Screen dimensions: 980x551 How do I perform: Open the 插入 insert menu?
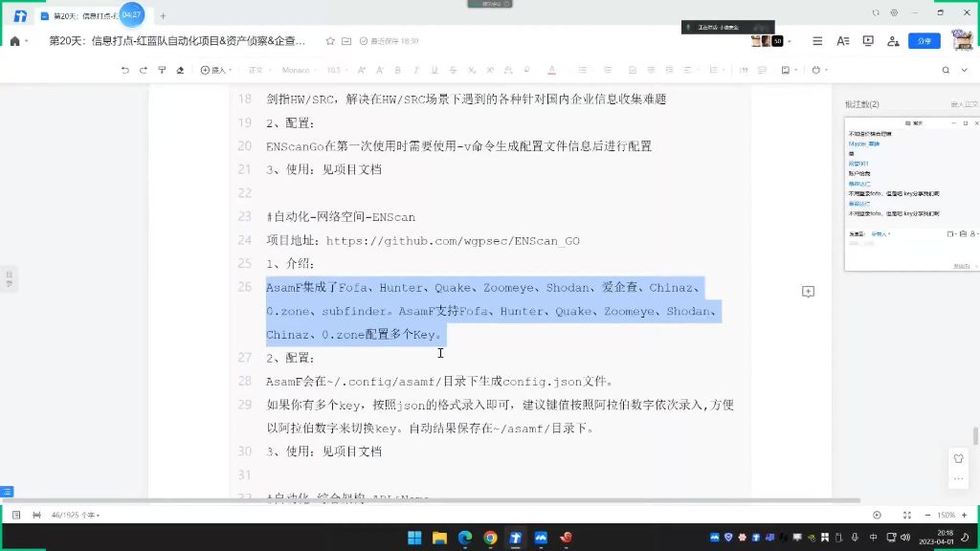(215, 70)
